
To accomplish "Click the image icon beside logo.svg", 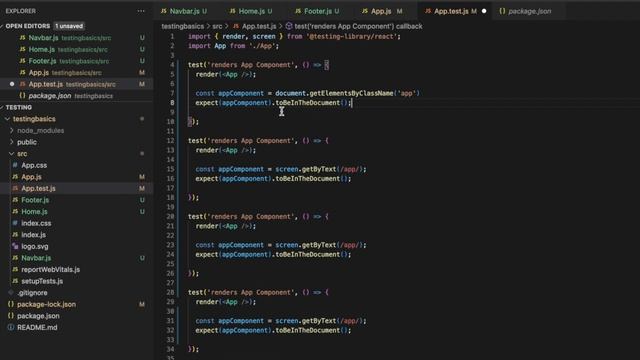I will pyautogui.click(x=15, y=246).
